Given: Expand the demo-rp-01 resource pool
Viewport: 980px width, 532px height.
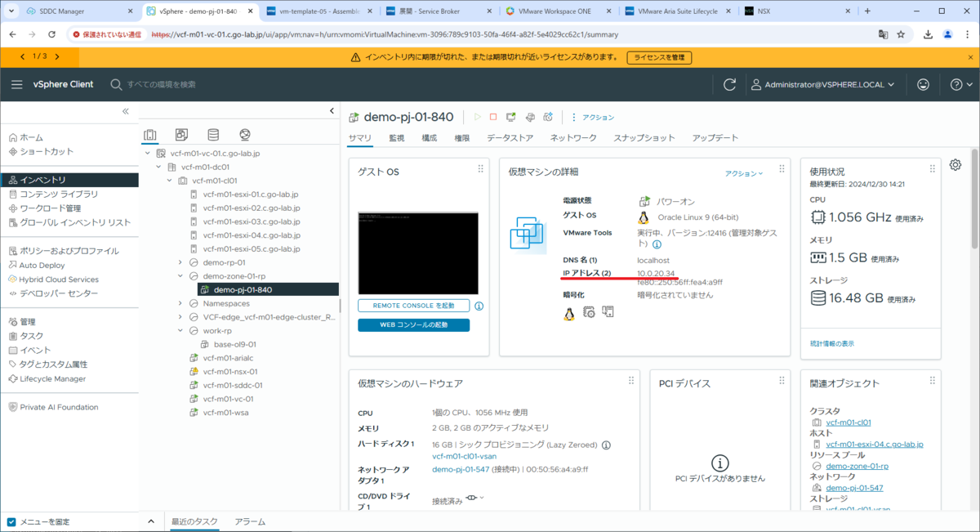Looking at the screenshot, I should [x=180, y=262].
